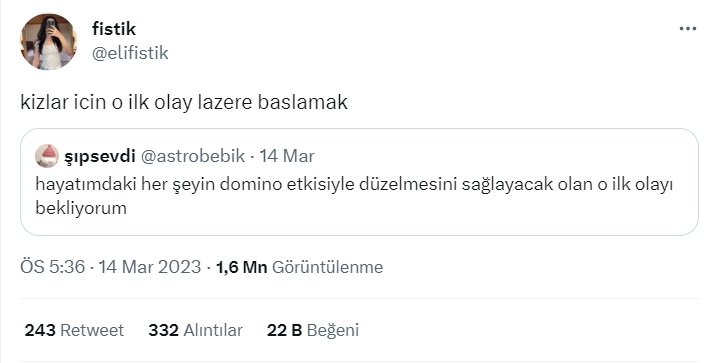Click empty area inside the quoted tweet card
718x363 pixels.
click(412, 215)
